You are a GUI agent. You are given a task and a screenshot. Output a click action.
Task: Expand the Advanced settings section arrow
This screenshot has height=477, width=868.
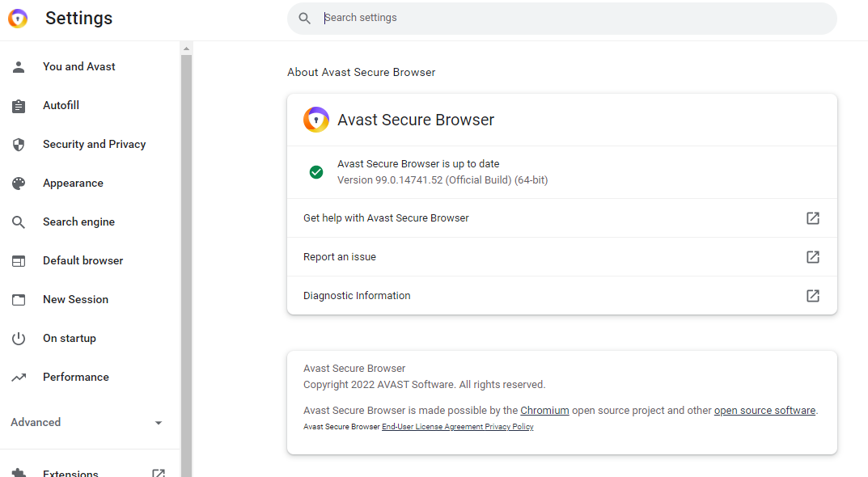coord(159,423)
